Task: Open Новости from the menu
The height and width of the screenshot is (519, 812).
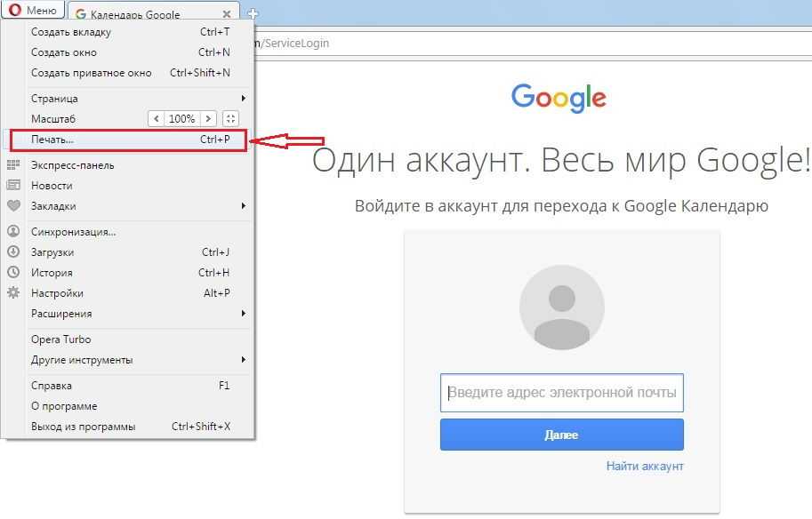Action: point(52,186)
